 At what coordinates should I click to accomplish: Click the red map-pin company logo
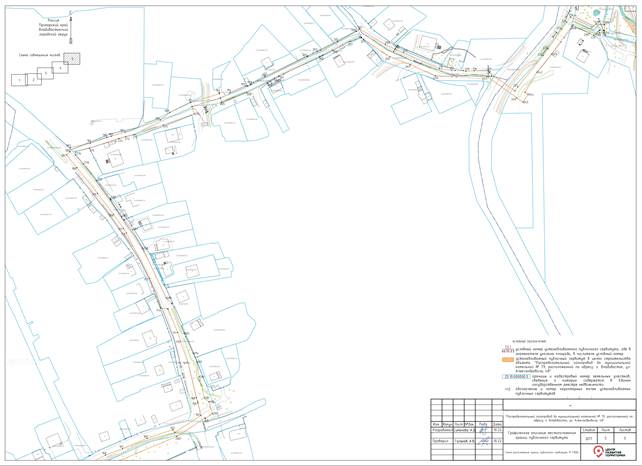[x=599, y=451]
